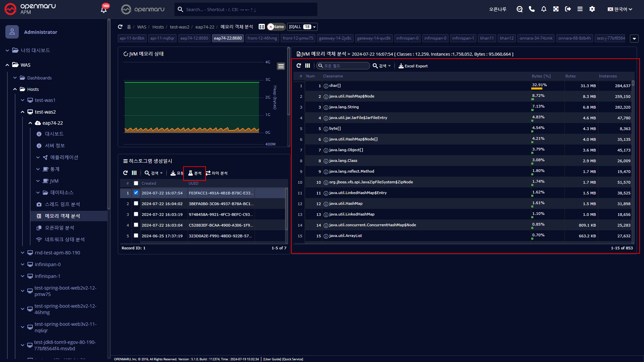Click the logout icon in top bar
This screenshot has width=644, height=362.
pos(568,9)
